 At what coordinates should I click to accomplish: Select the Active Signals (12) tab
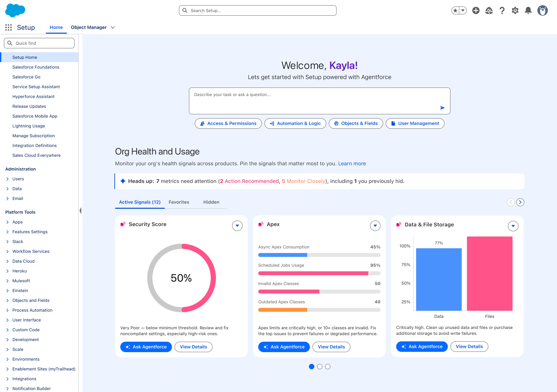pos(140,202)
